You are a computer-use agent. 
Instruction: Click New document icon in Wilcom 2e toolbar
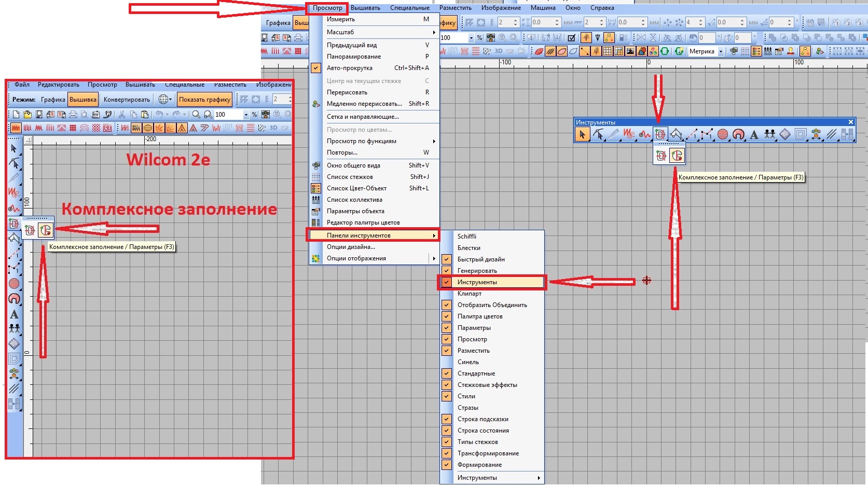click(16, 114)
